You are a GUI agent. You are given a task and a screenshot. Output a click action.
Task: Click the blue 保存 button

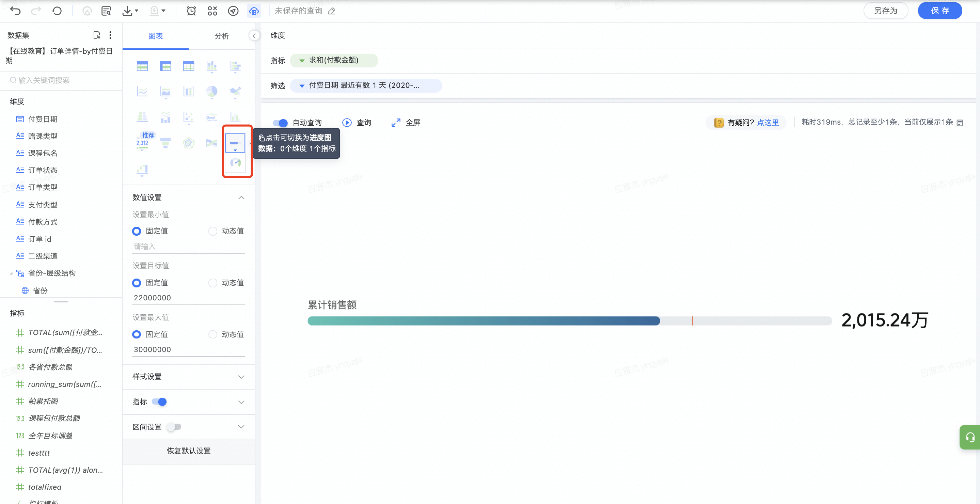[940, 11]
